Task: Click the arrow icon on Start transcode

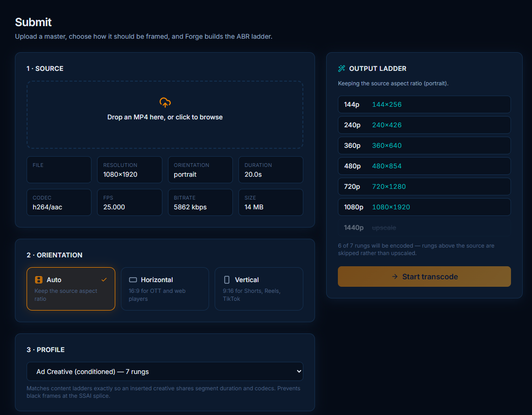Action: tap(395, 277)
